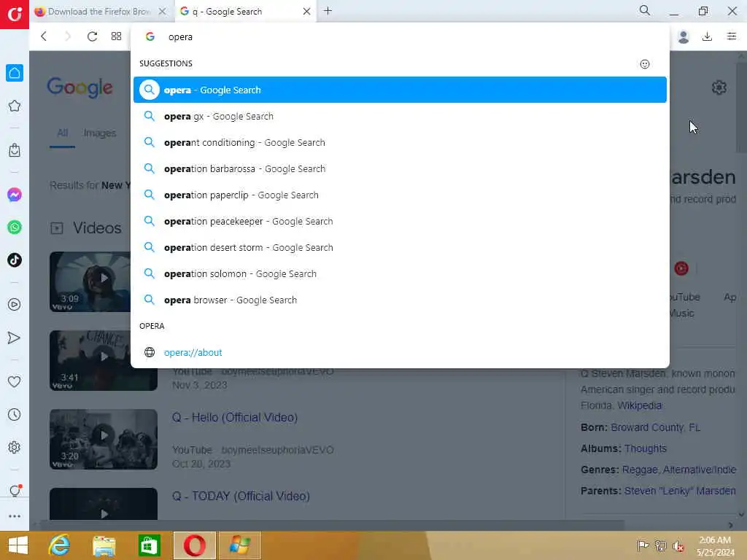Select the Google All results tab
The height and width of the screenshot is (560, 747).
[x=63, y=133]
